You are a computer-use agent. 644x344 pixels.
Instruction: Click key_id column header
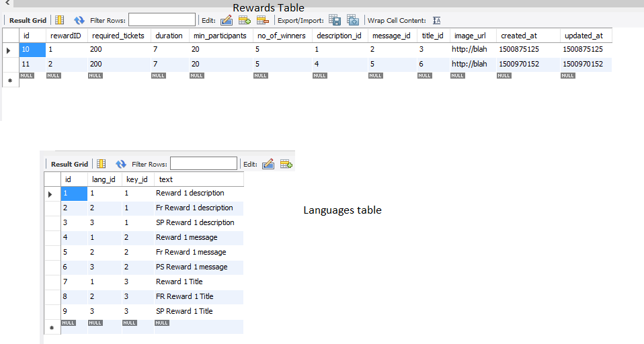coord(138,179)
